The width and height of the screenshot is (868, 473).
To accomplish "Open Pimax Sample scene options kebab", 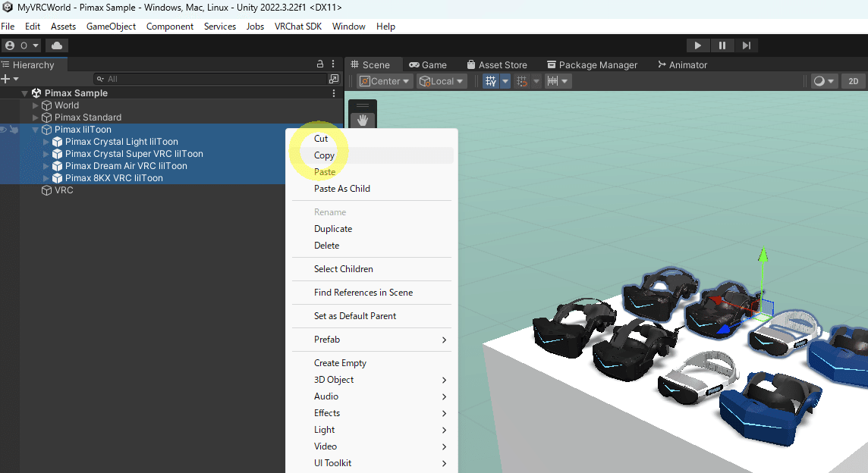I will click(x=333, y=93).
